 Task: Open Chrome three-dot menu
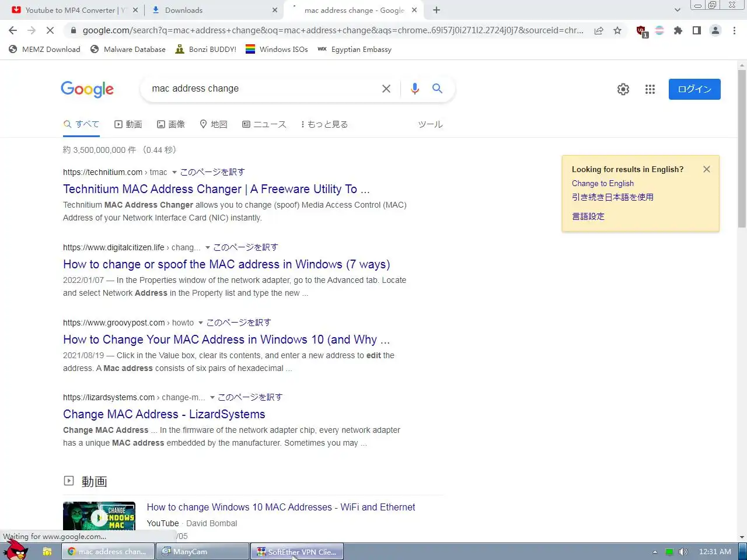pyautogui.click(x=734, y=30)
